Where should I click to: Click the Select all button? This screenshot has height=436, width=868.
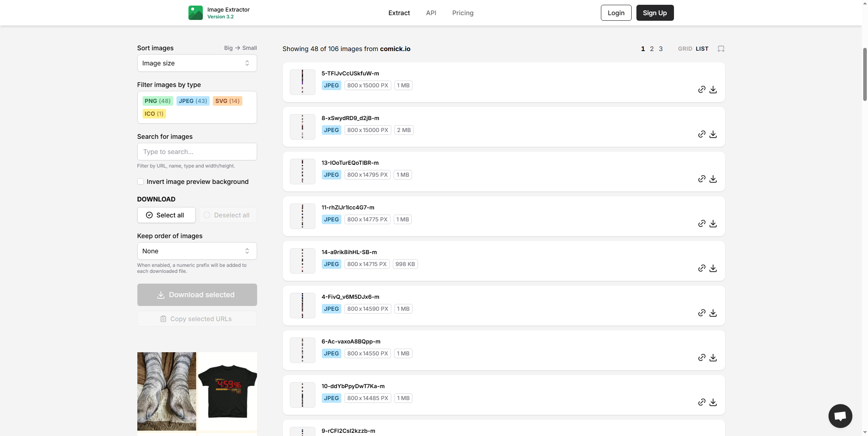coord(166,215)
